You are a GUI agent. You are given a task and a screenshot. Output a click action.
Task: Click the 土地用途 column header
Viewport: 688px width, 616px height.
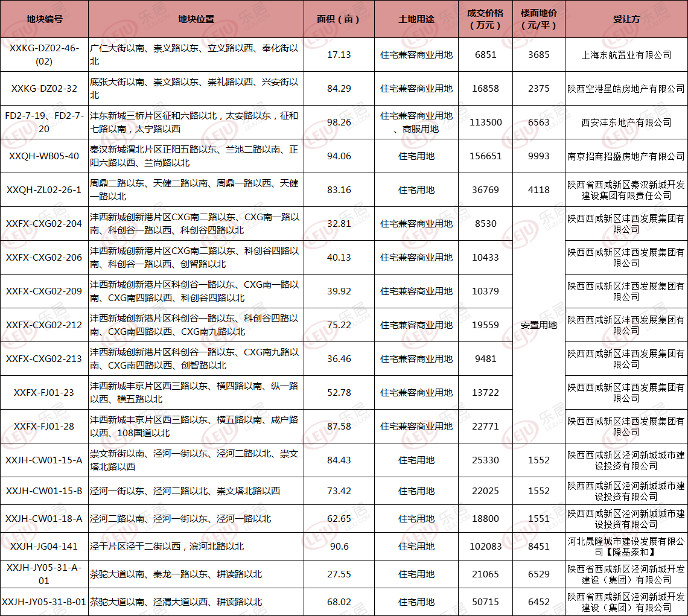pos(416,19)
